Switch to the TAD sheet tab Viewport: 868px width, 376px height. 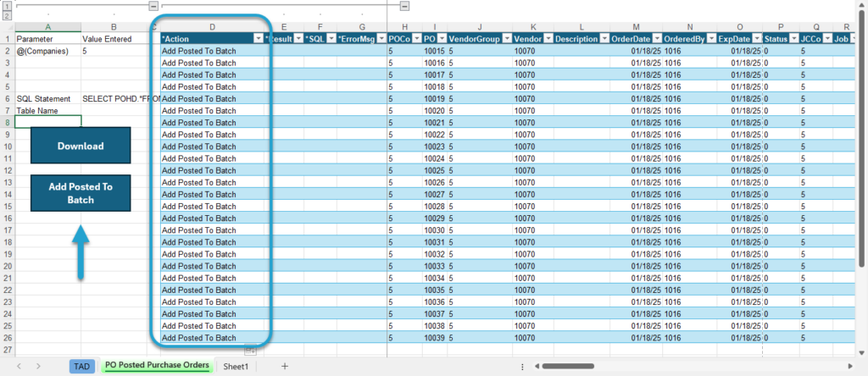82,366
